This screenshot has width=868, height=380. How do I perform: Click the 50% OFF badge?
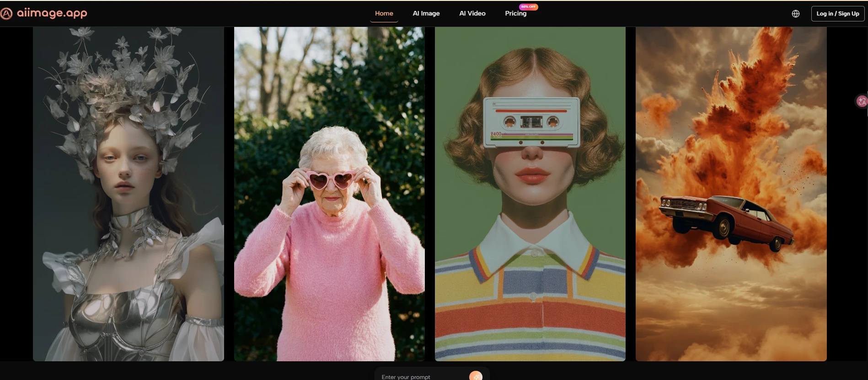528,7
